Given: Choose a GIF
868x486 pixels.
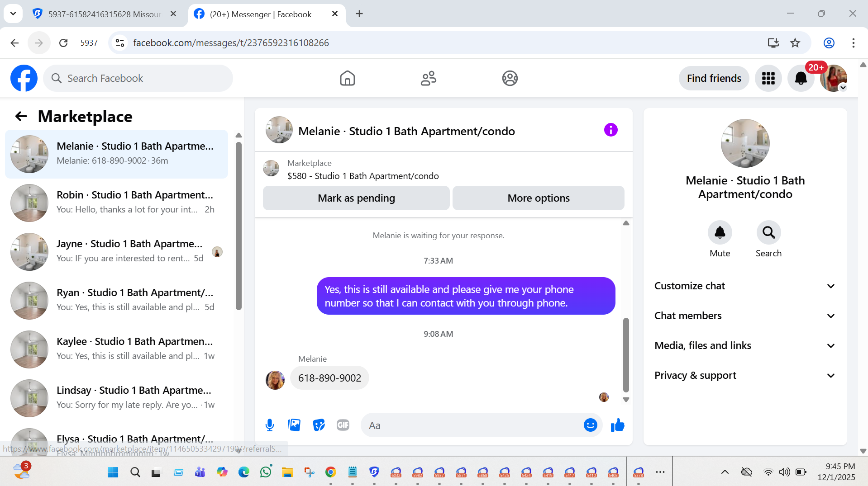Looking at the screenshot, I should (x=343, y=425).
